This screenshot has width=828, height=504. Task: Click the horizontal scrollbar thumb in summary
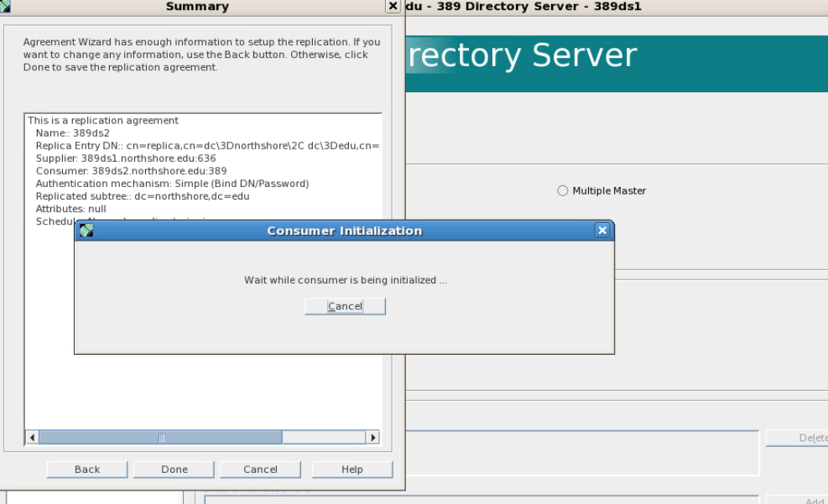tap(160, 437)
